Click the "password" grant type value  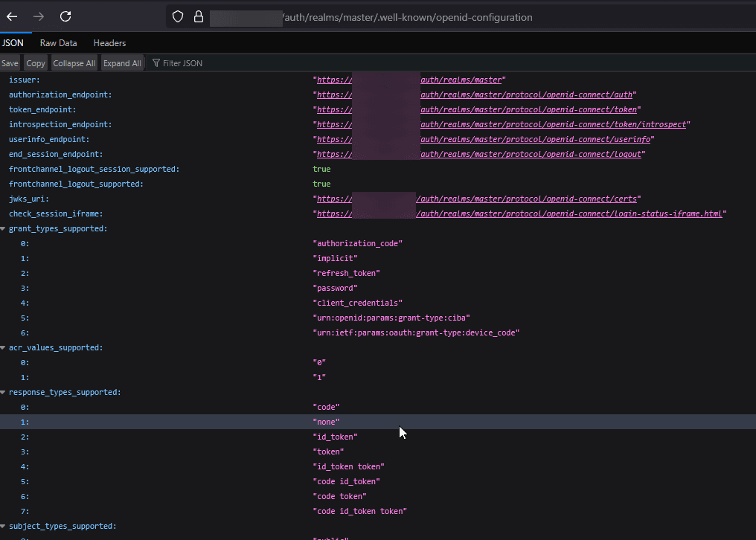(x=335, y=289)
